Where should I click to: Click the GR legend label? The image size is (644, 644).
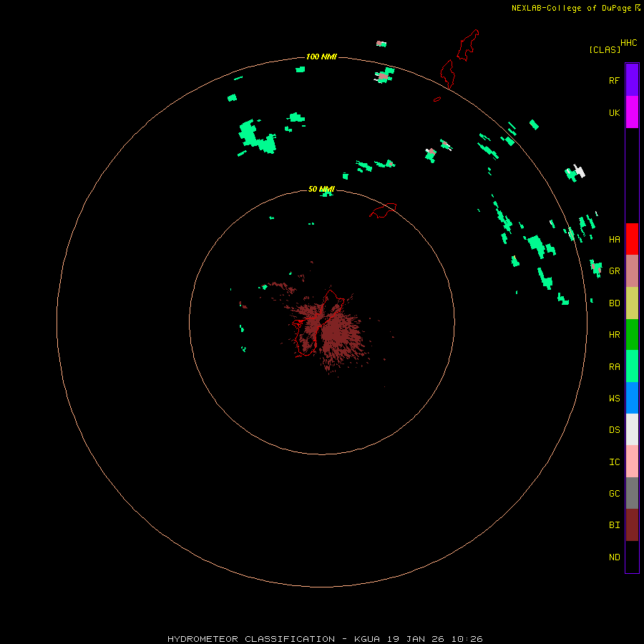(x=614, y=270)
